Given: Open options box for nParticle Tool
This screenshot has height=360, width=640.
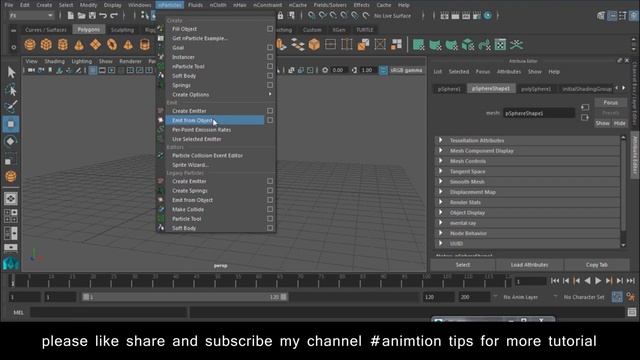Looking at the screenshot, I should pyautogui.click(x=270, y=66).
